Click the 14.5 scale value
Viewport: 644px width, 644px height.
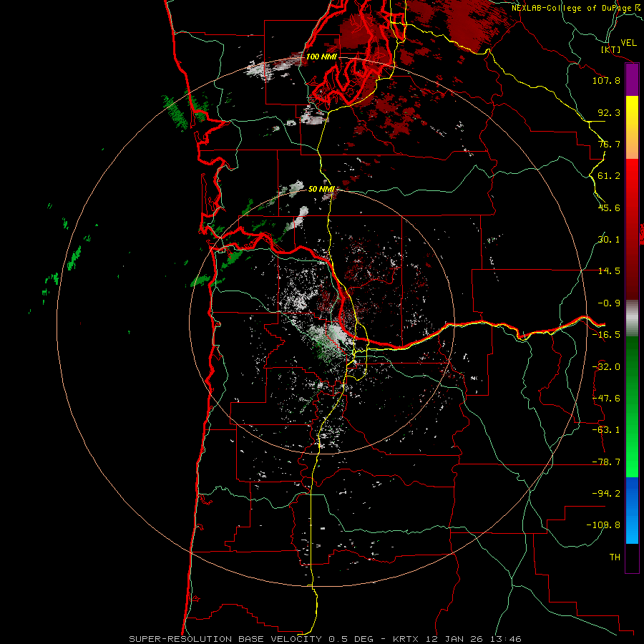pyautogui.click(x=609, y=271)
